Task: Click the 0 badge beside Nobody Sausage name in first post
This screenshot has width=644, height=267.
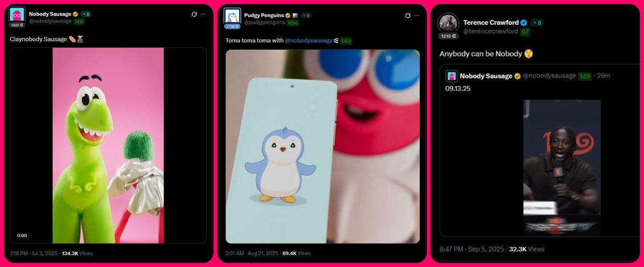Action: pos(85,14)
